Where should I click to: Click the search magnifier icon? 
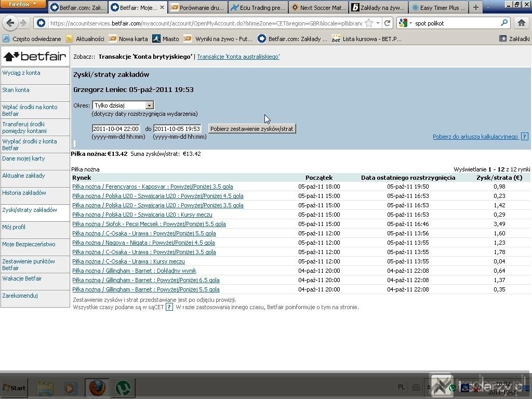pos(504,23)
